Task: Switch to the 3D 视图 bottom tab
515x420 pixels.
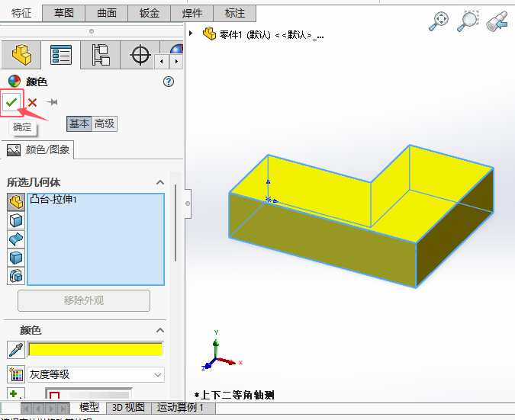Action: click(x=129, y=408)
